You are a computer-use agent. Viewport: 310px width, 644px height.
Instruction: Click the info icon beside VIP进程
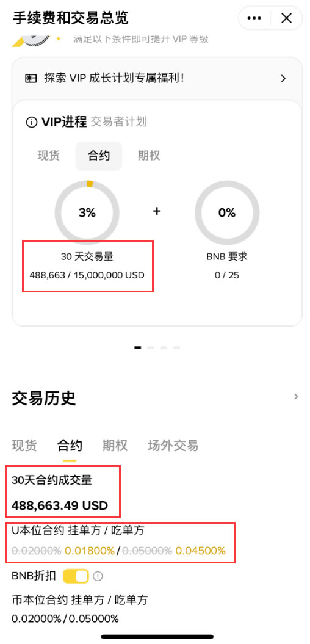click(31, 123)
